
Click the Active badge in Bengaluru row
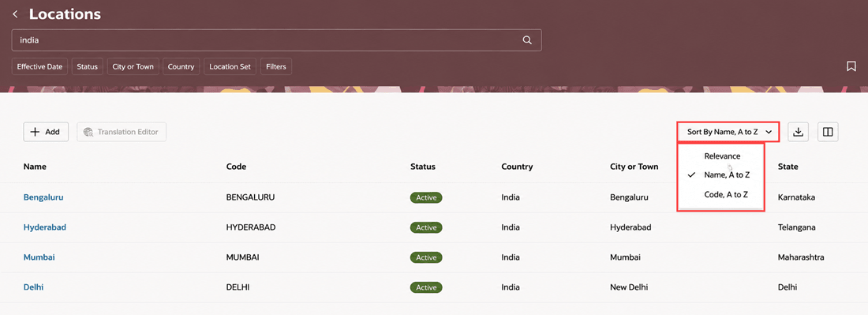(426, 197)
